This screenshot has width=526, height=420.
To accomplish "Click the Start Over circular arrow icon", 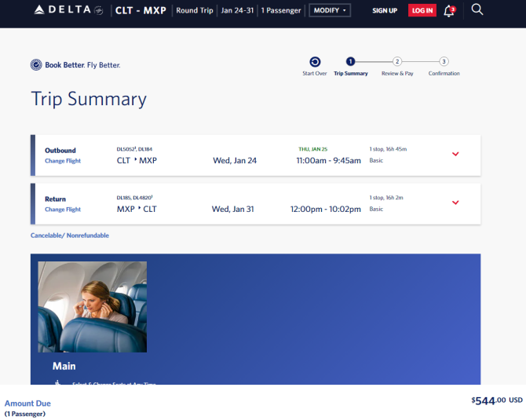I will tap(315, 62).
